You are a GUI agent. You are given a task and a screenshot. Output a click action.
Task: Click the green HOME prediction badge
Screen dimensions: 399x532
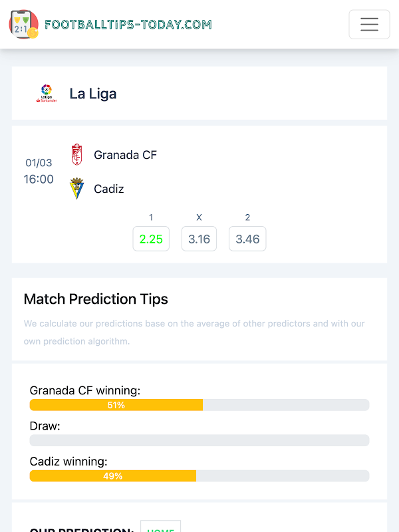160,527
